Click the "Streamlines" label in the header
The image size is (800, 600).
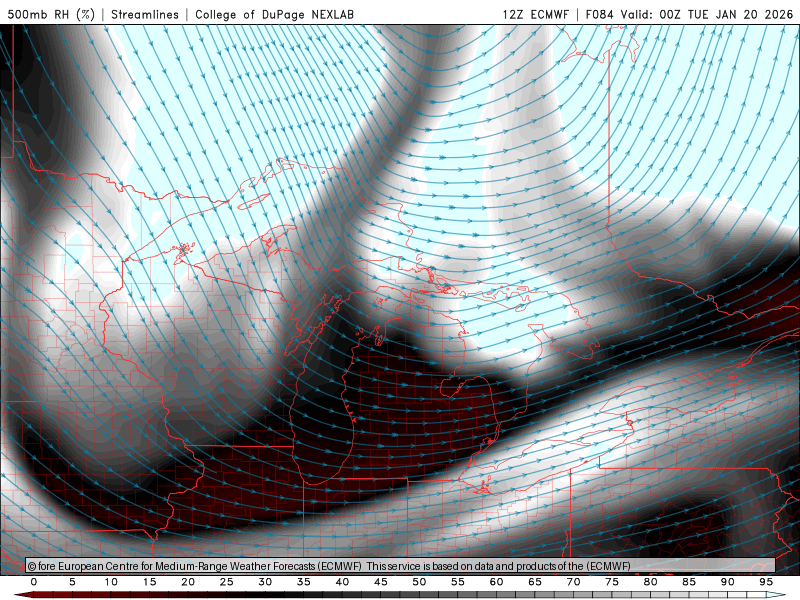[x=145, y=14]
